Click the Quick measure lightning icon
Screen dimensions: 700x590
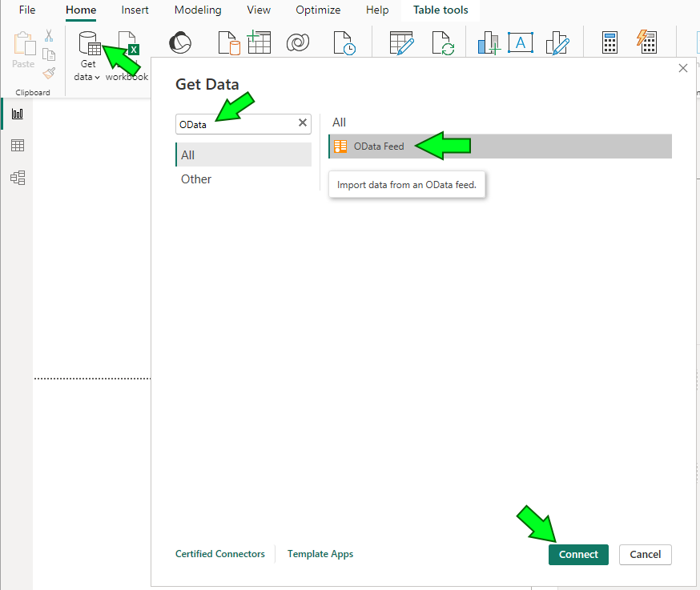coord(646,42)
